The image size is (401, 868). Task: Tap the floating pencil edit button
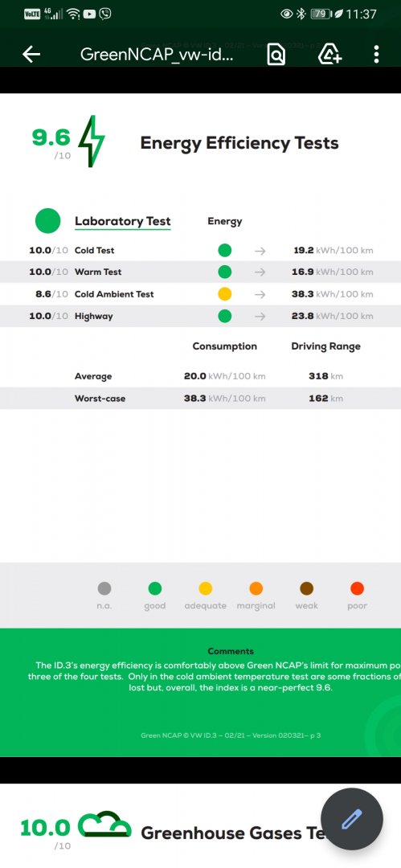click(352, 819)
